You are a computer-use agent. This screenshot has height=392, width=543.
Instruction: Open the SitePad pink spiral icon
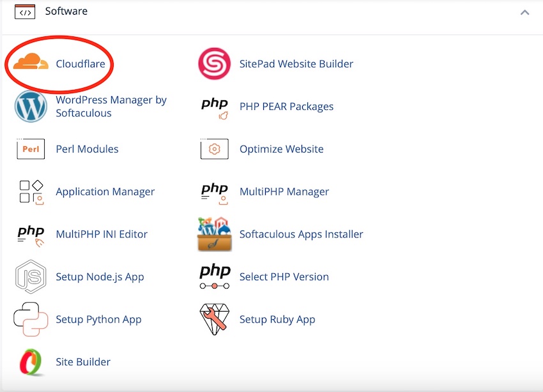coord(215,64)
